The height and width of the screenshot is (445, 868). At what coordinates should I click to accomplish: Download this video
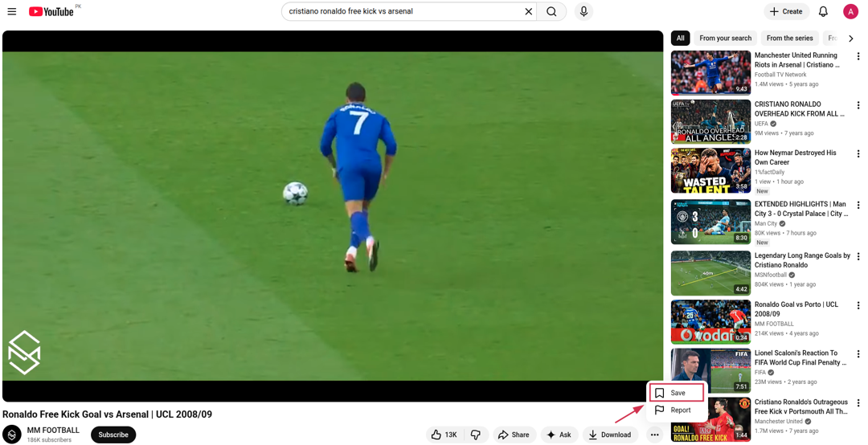click(x=610, y=435)
